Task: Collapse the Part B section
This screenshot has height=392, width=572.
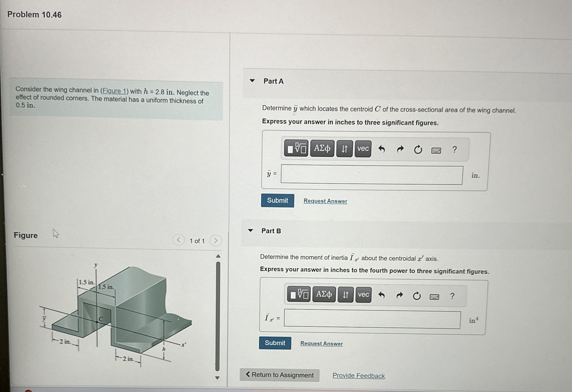Action: point(251,230)
